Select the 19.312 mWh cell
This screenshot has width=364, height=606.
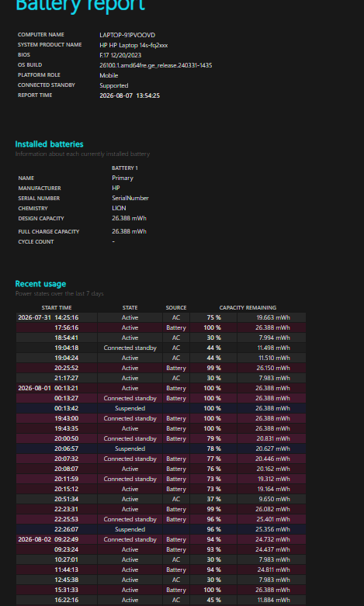[273, 479]
